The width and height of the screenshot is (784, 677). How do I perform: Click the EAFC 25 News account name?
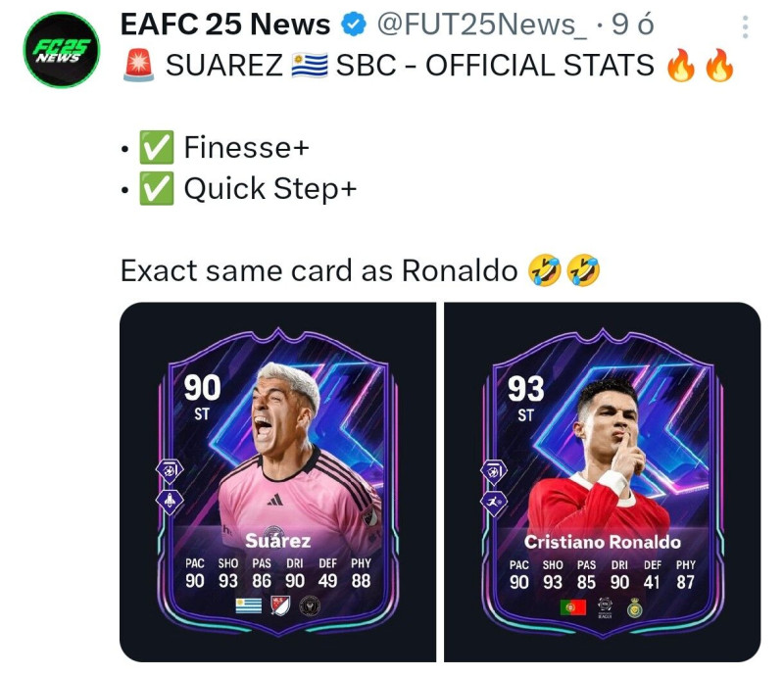pyautogui.click(x=225, y=24)
